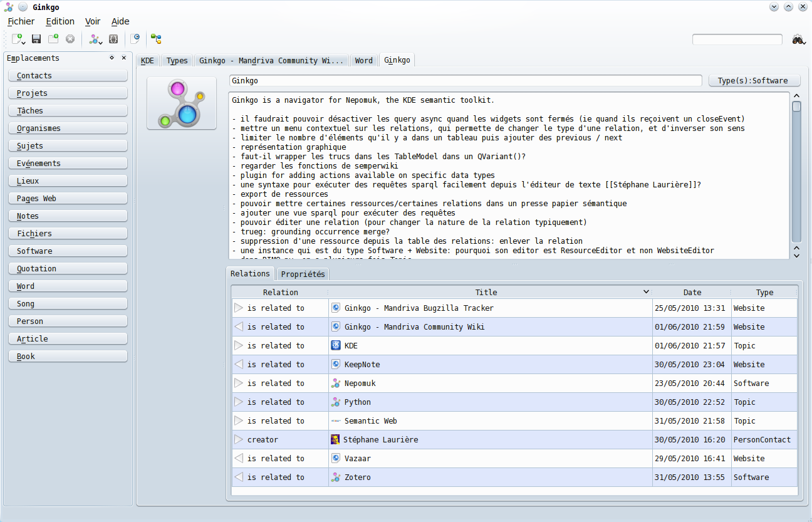Open the Software sidebar button
The height and width of the screenshot is (522, 812).
68,251
